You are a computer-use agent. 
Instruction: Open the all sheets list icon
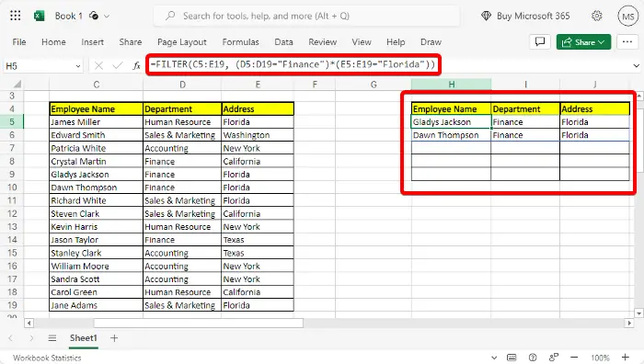tap(52, 338)
